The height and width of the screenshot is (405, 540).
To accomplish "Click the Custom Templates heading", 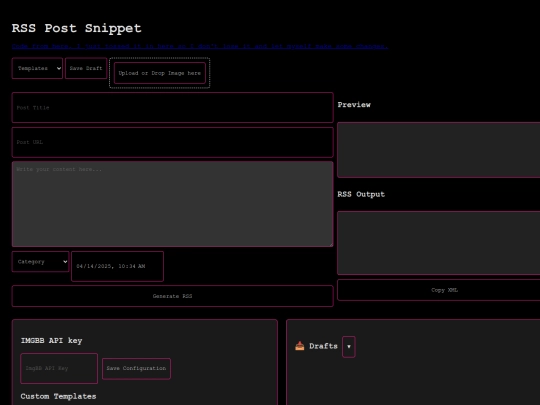I will coord(58,396).
